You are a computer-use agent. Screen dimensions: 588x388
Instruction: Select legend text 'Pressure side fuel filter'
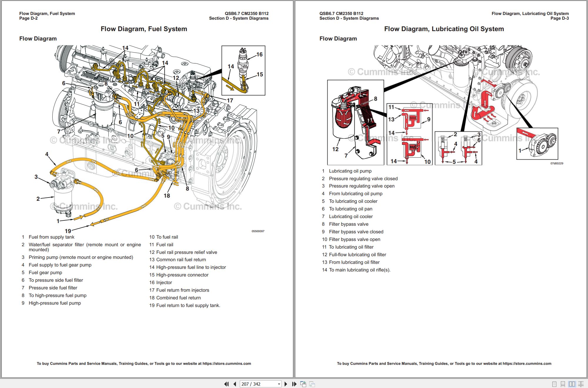(53, 288)
